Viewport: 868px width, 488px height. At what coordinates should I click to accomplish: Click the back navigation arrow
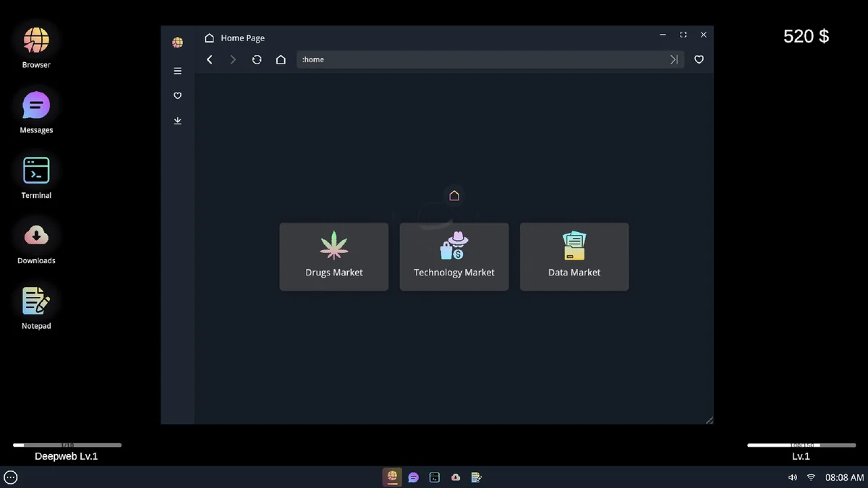point(209,59)
